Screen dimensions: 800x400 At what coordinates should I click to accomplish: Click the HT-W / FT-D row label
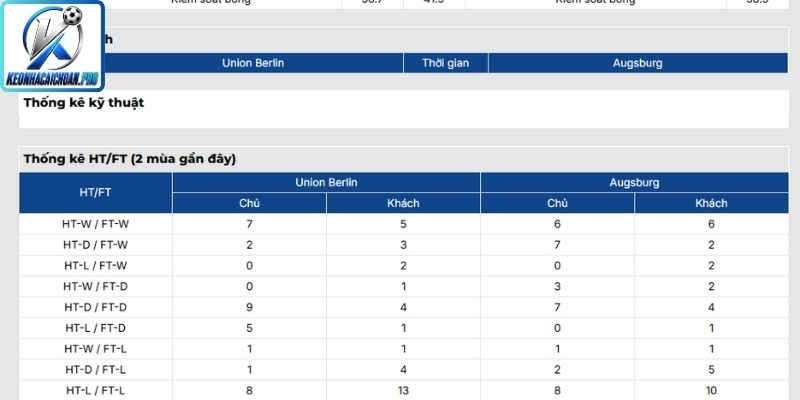[95, 286]
